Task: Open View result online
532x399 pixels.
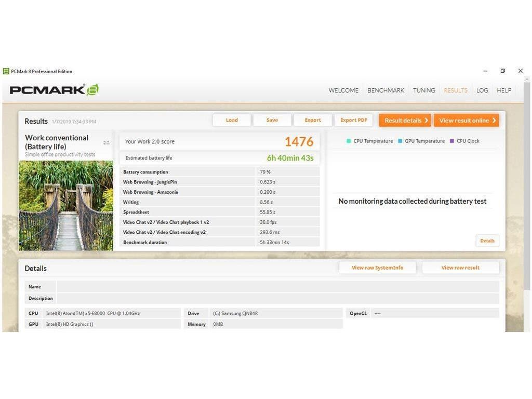Action: coord(467,121)
